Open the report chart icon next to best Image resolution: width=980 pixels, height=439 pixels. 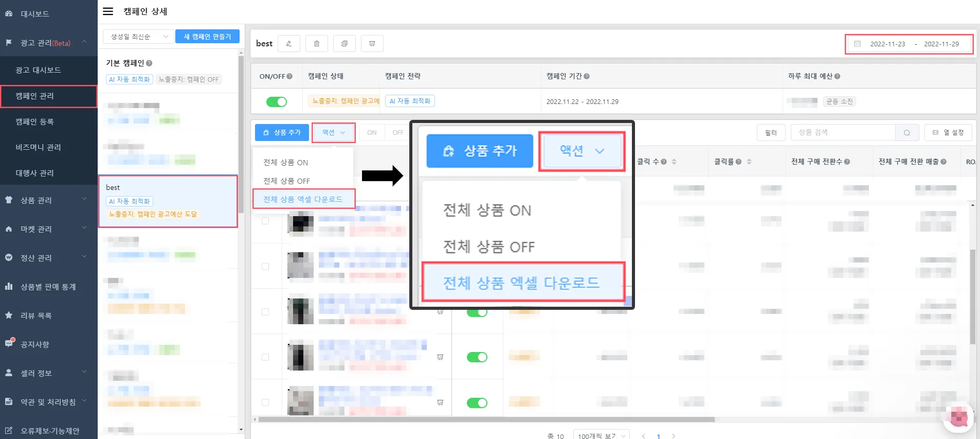coord(372,44)
